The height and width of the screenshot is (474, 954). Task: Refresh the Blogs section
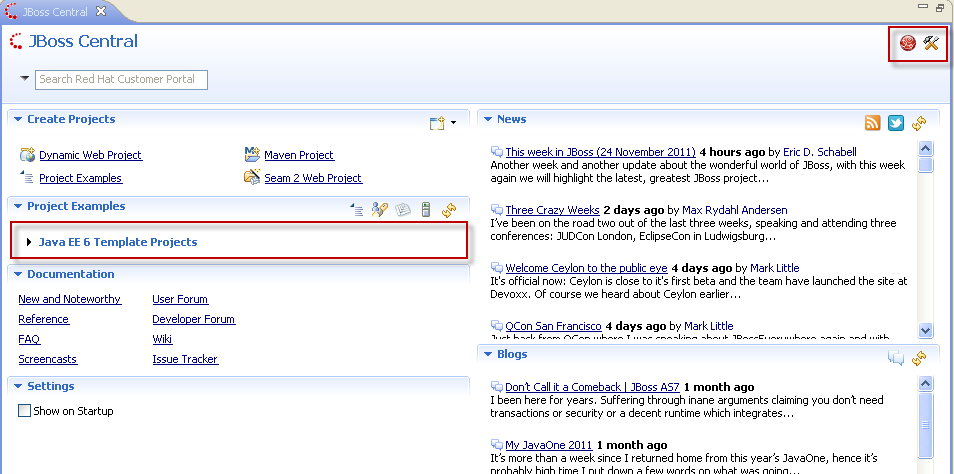pos(919,358)
